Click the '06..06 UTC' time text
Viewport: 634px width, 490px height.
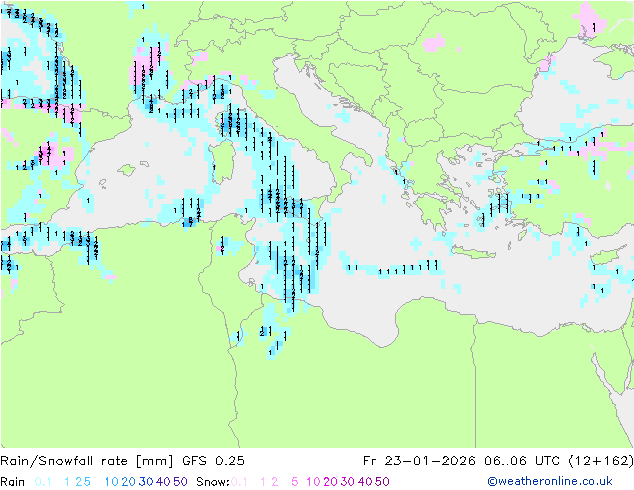point(521,461)
